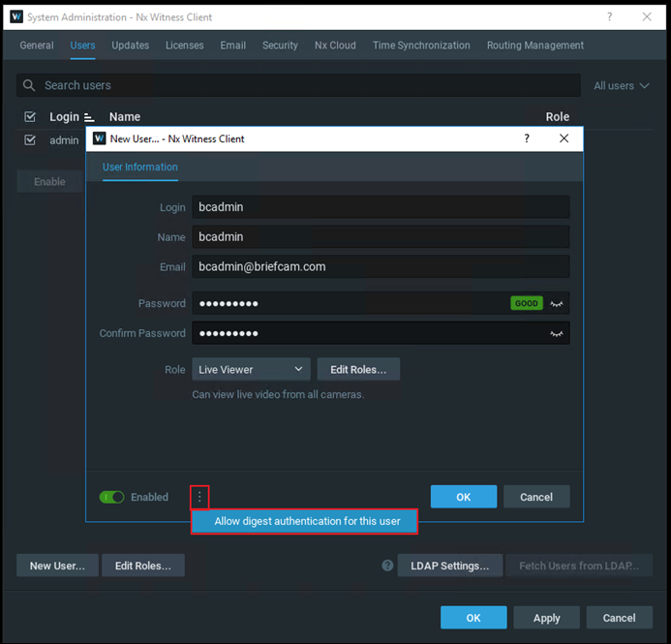Show password using eye icon in Password field
Image resolution: width=671 pixels, height=644 pixels.
click(557, 304)
